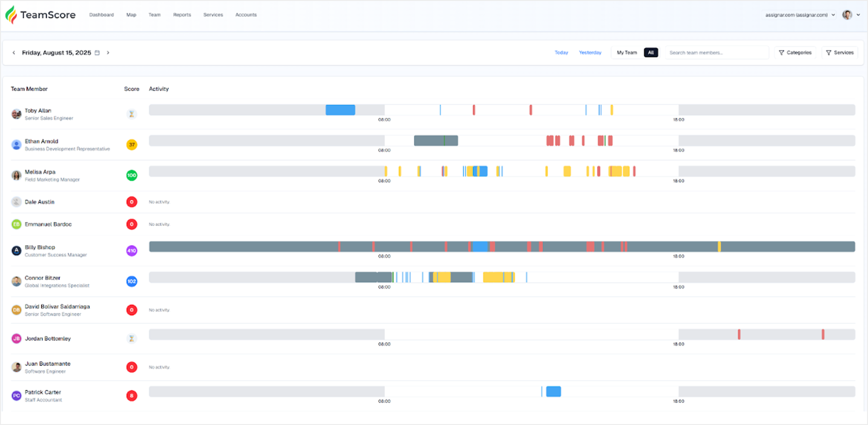
Task: Open the Map page
Action: pos(131,15)
